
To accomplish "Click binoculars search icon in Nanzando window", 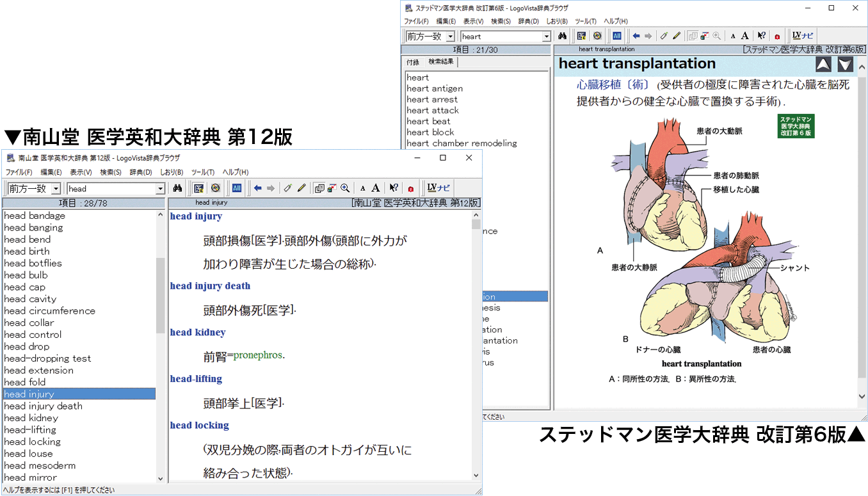I will click(x=178, y=188).
